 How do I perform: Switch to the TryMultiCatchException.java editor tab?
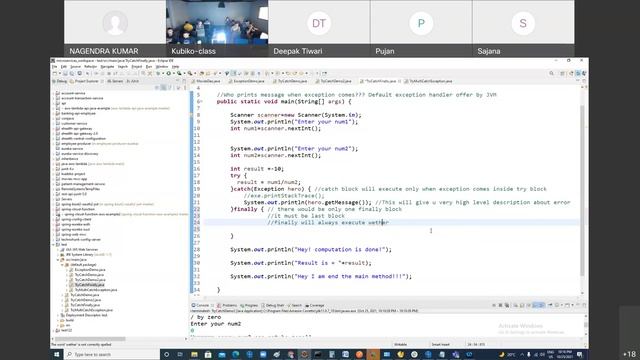428,81
